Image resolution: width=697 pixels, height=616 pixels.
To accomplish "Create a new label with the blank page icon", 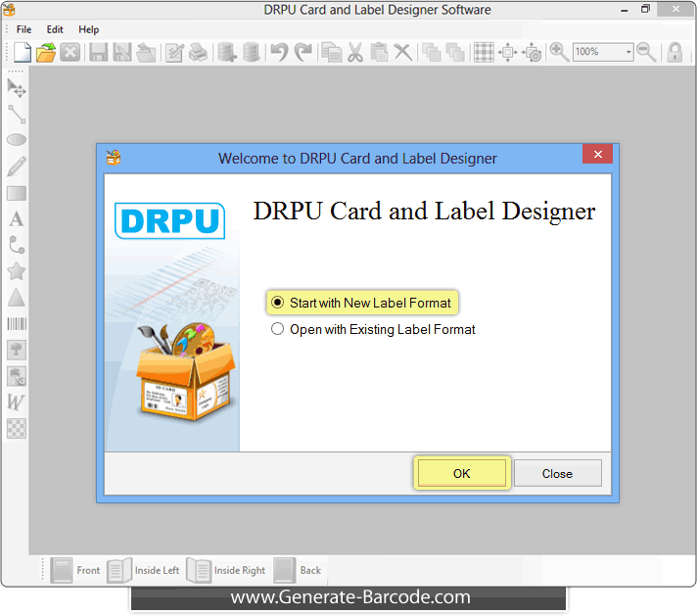I will (22, 52).
